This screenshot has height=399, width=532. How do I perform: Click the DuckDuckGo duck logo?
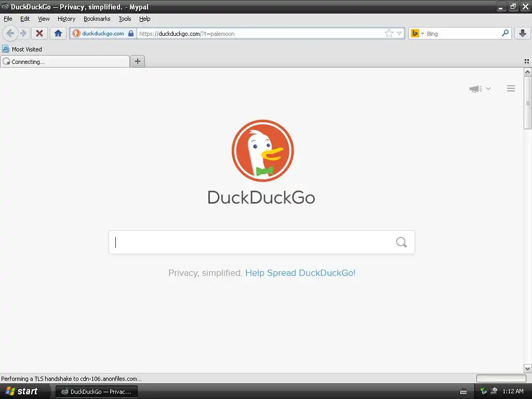click(x=262, y=150)
